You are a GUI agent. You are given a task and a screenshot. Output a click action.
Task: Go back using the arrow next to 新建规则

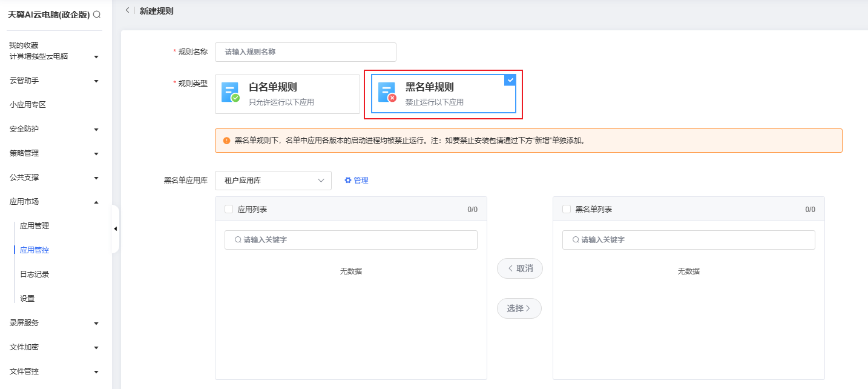tap(127, 10)
